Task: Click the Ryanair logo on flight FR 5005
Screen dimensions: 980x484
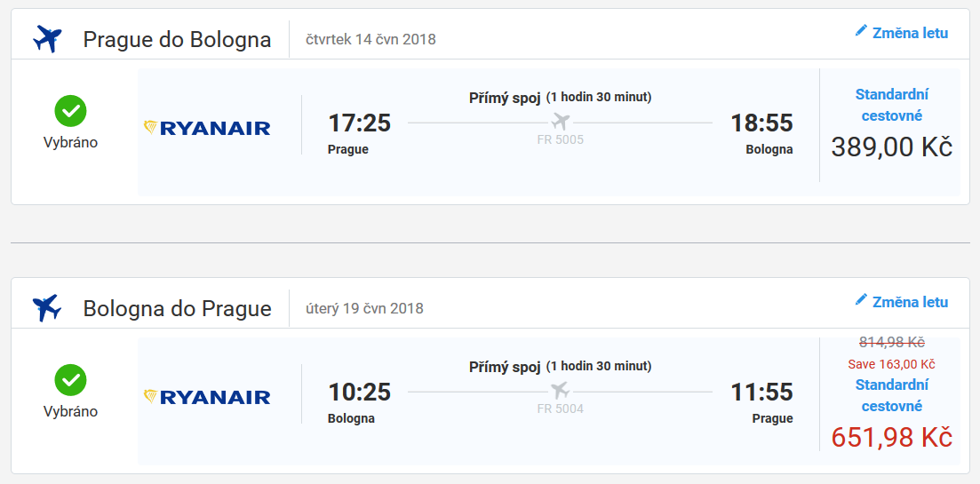Action: coord(207,127)
